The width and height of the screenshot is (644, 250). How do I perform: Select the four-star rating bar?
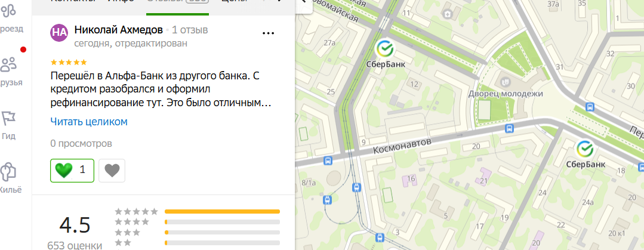(222, 222)
